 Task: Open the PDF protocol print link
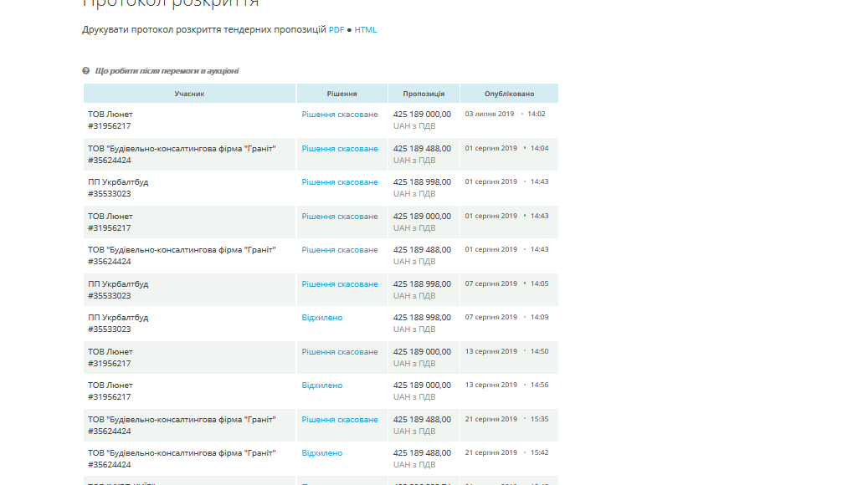point(336,30)
